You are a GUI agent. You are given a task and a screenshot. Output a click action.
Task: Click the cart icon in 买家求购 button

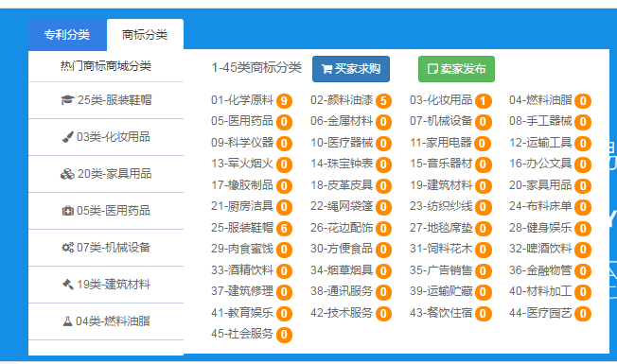[326, 69]
